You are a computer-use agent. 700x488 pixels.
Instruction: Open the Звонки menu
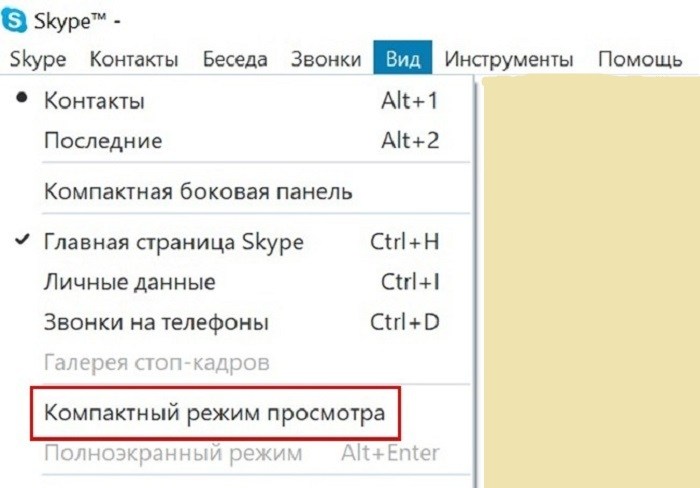coord(326,58)
